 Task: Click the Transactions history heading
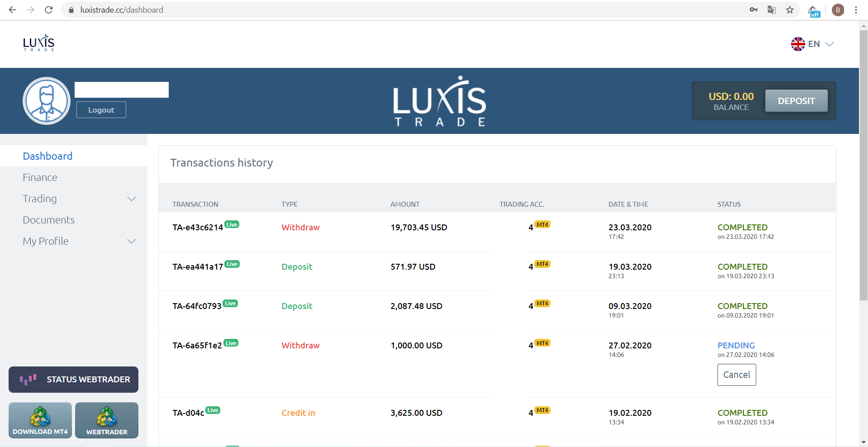[x=222, y=162]
